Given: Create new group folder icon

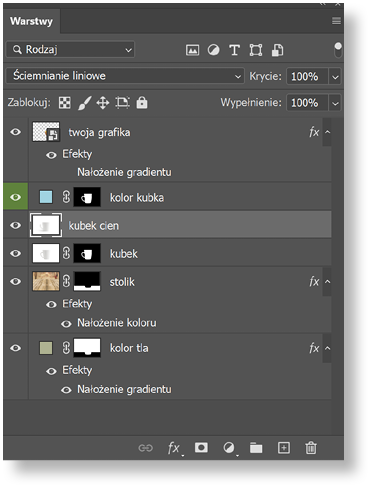Looking at the screenshot, I should 256,448.
